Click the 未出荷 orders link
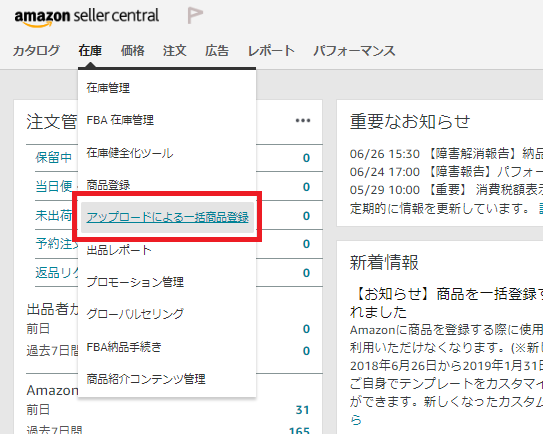Viewport: 543px width, 434px height. (x=54, y=215)
